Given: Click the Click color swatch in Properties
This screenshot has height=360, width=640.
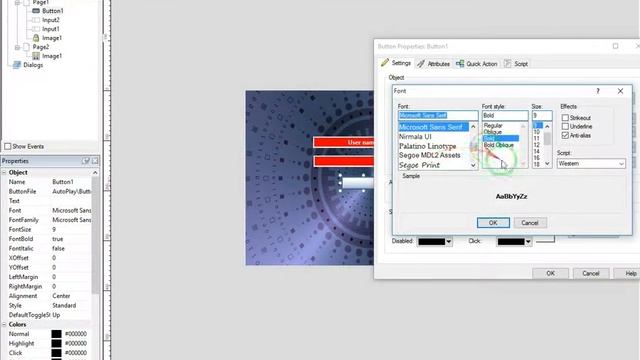Looking at the screenshot, I should (56, 353).
